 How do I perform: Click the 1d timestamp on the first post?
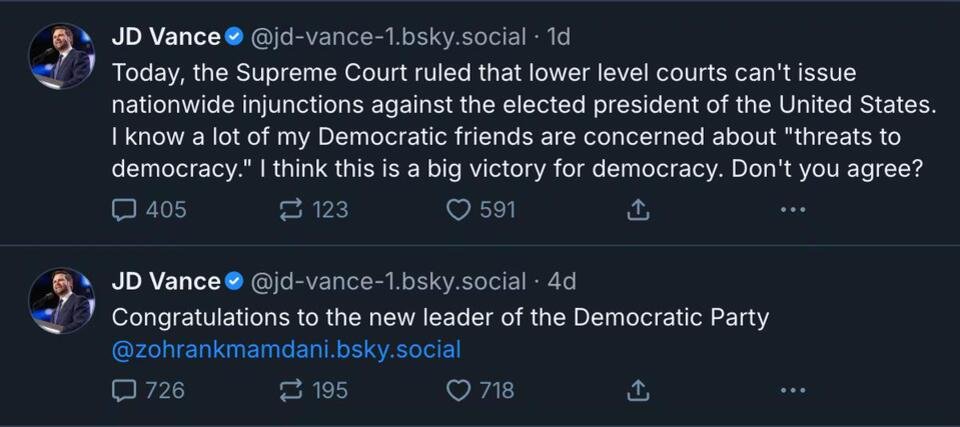[x=558, y=38]
